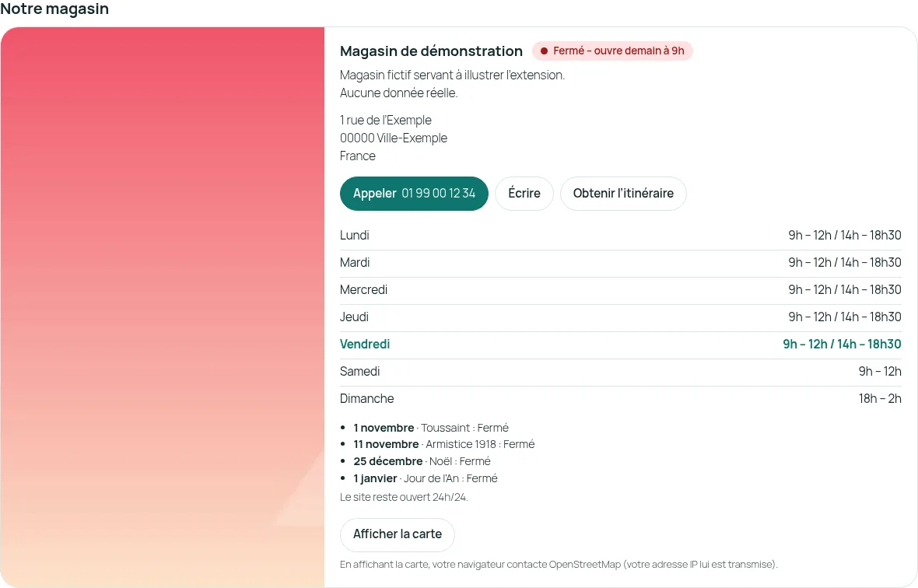Click the '1 novembre · Toussaint : Fermé' entry
The width and height of the screenshot is (918, 588).
[x=431, y=428]
